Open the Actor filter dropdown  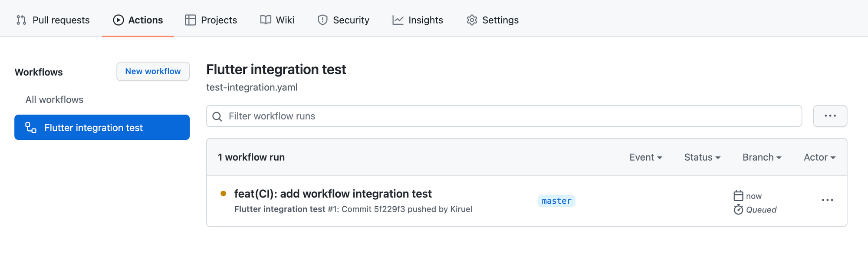(819, 157)
